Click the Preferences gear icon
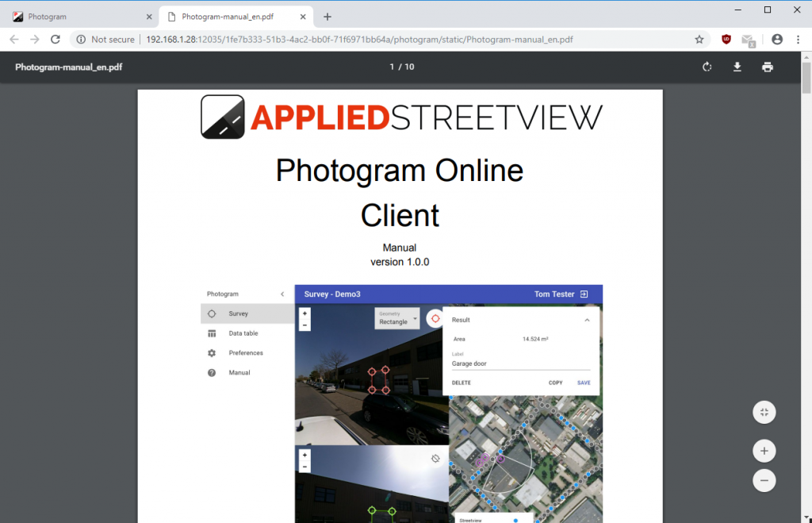 [x=212, y=353]
